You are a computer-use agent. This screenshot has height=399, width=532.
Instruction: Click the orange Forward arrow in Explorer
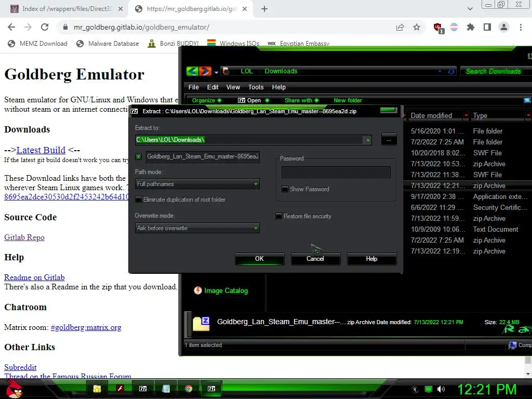(x=205, y=71)
